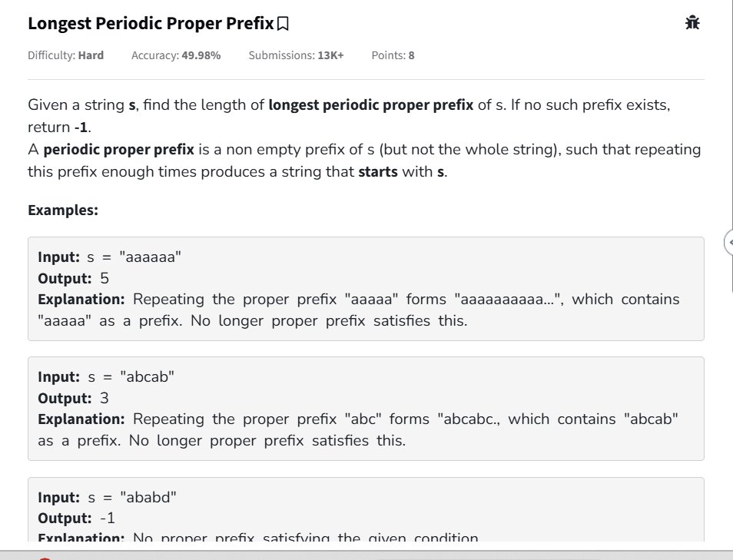Screen dimensions: 733x560
Task: Click the Explanation label in the "aaaaaa" example
Action: (81, 299)
